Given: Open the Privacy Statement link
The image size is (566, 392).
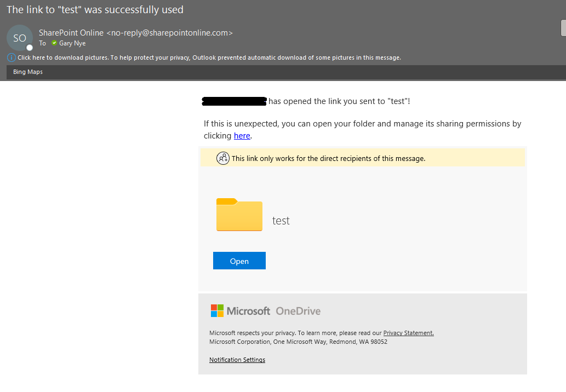Looking at the screenshot, I should pos(408,333).
